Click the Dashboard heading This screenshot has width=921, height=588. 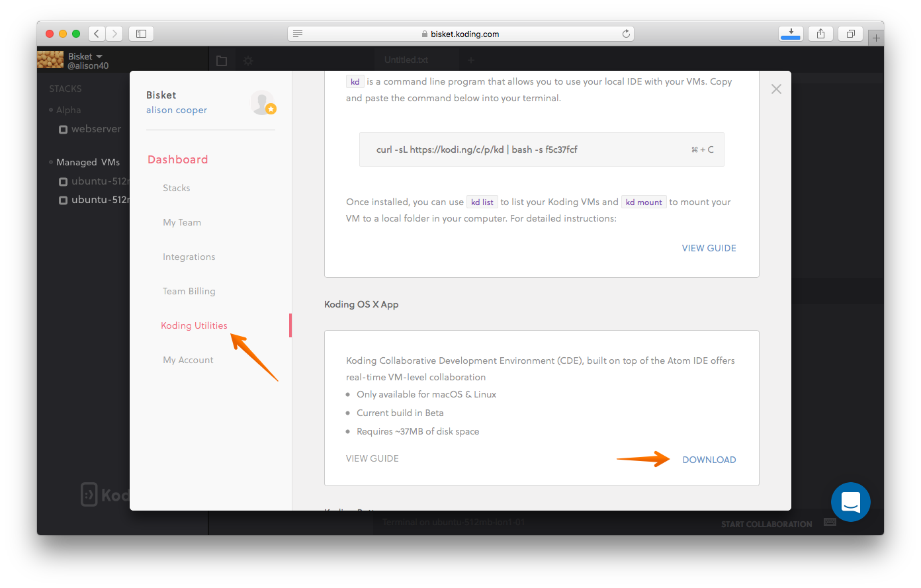pos(178,159)
